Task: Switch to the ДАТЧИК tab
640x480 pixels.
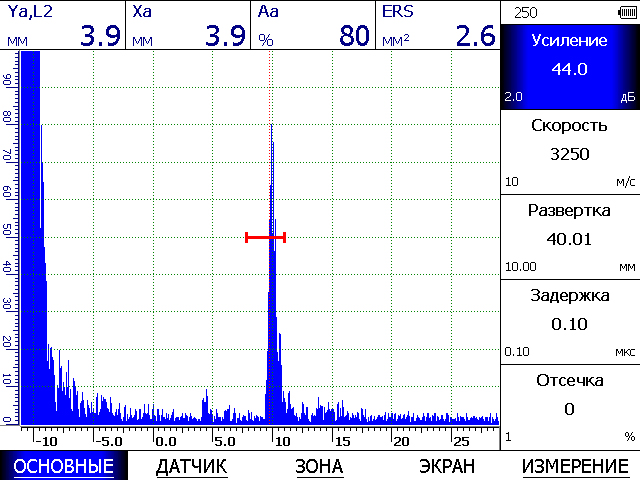Action: coord(192,466)
